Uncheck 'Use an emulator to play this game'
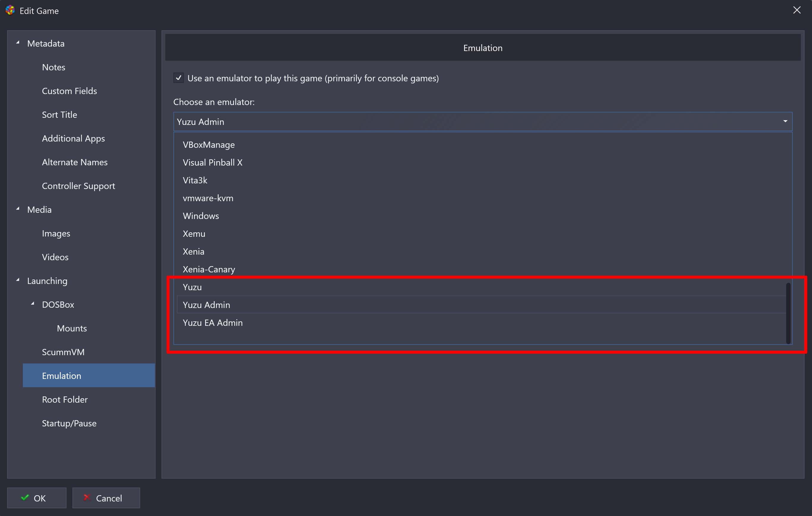Image resolution: width=812 pixels, height=516 pixels. tap(178, 78)
